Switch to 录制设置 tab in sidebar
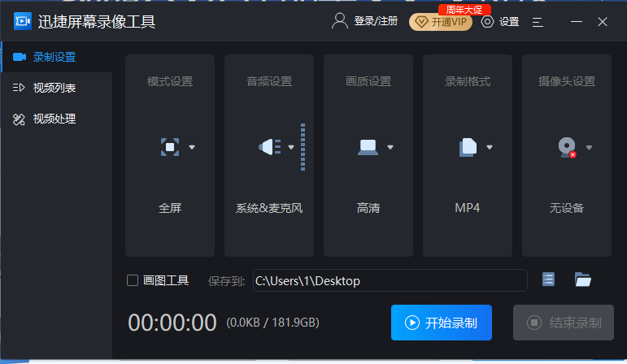Image resolution: width=627 pixels, height=364 pixels. click(x=57, y=57)
